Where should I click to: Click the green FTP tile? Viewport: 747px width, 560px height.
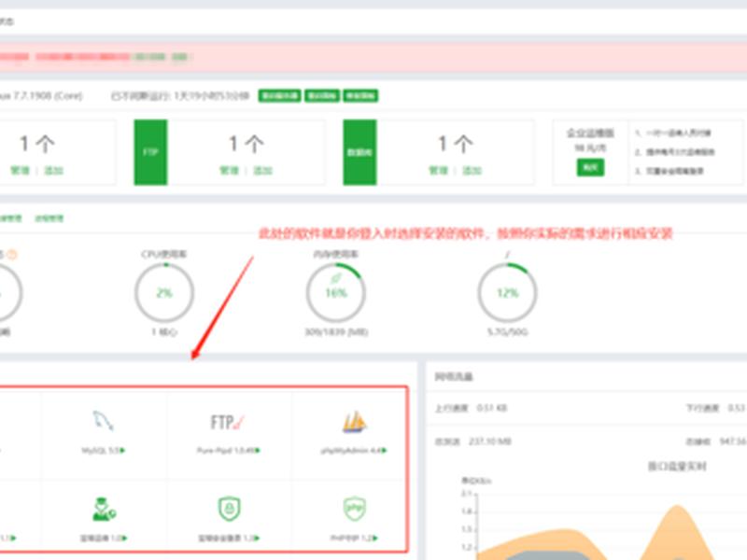[x=150, y=152]
